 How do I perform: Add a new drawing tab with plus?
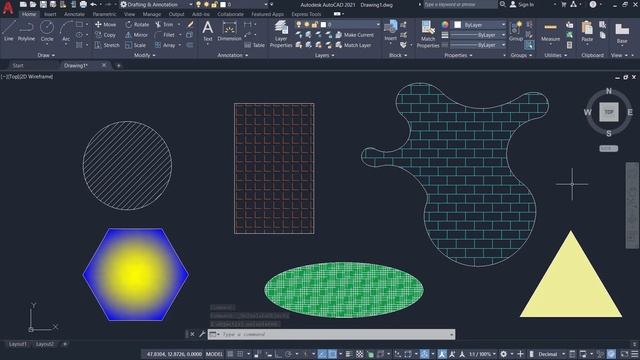click(x=118, y=65)
